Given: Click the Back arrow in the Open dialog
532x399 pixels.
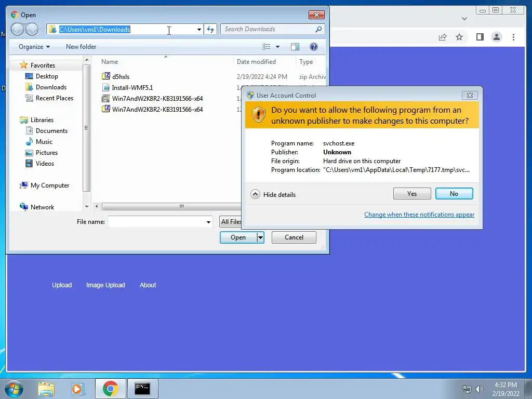Looking at the screenshot, I should pyautogui.click(x=17, y=29).
